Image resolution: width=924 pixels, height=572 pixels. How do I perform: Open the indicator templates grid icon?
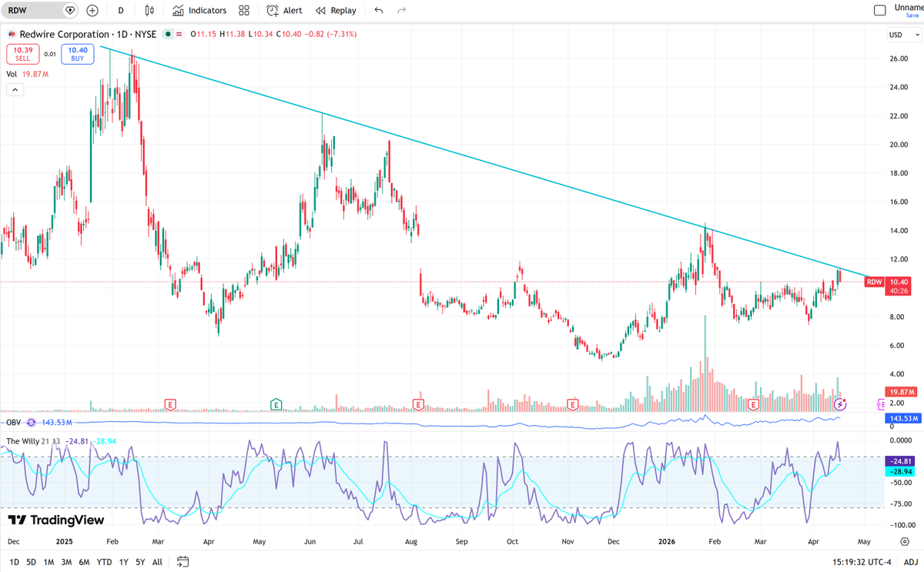(244, 11)
